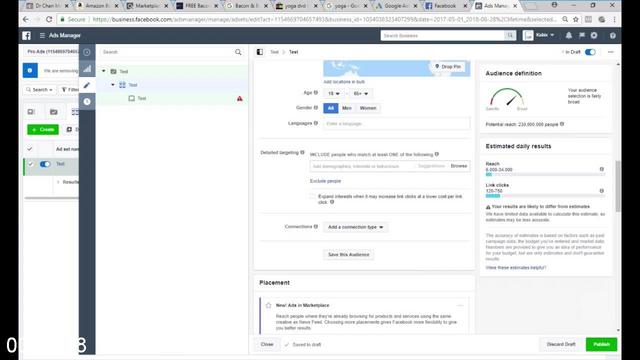Click the green Create button
The image size is (640, 360).
pos(43,129)
